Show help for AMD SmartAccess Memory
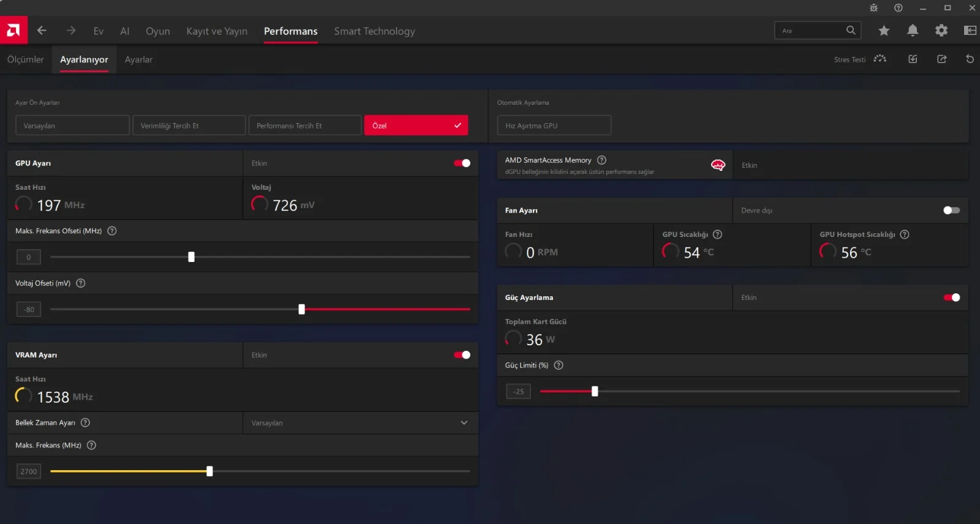980x524 pixels. pyautogui.click(x=602, y=160)
